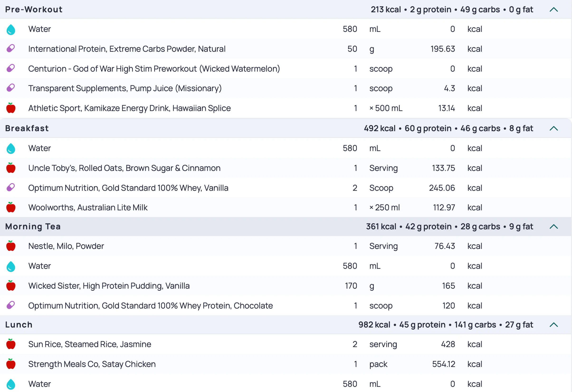Collapse the Morning Tea section chevron
Image resolution: width=572 pixels, height=392 pixels.
(553, 227)
